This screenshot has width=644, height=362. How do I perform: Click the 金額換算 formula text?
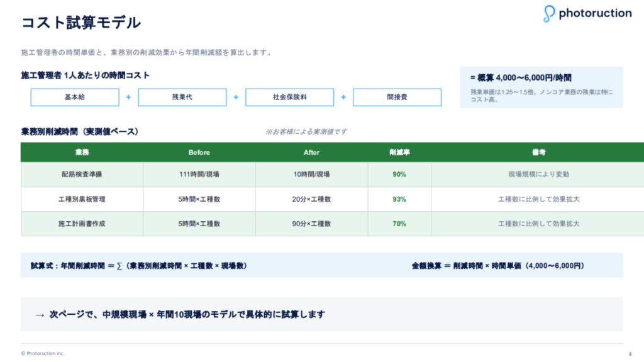tap(498, 266)
